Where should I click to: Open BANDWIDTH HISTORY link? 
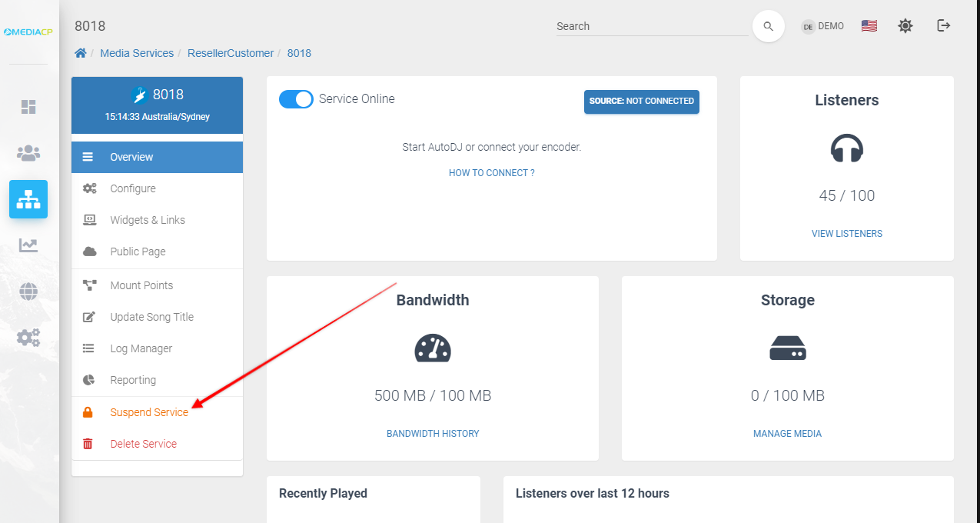coord(433,434)
